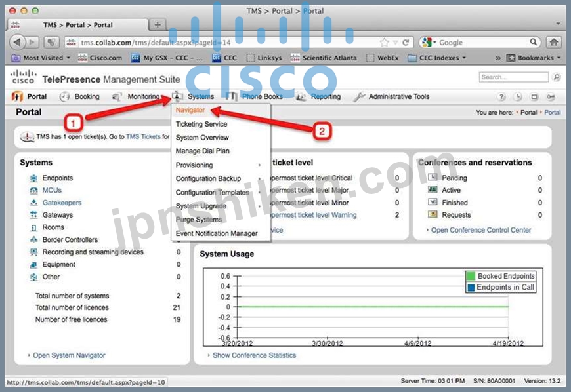Open the Reporting navigation tab
Screen dimensions: 571x392
click(319, 97)
